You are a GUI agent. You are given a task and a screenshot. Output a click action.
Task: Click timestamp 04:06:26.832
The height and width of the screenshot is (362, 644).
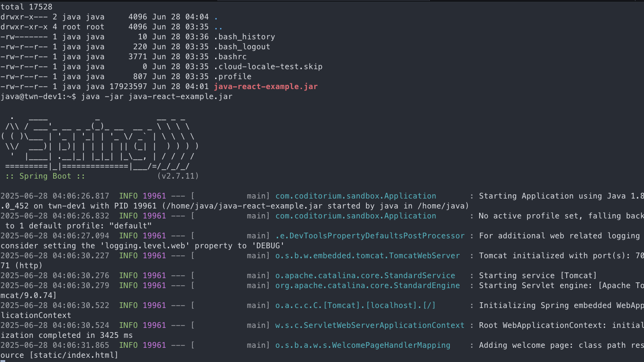(81, 216)
